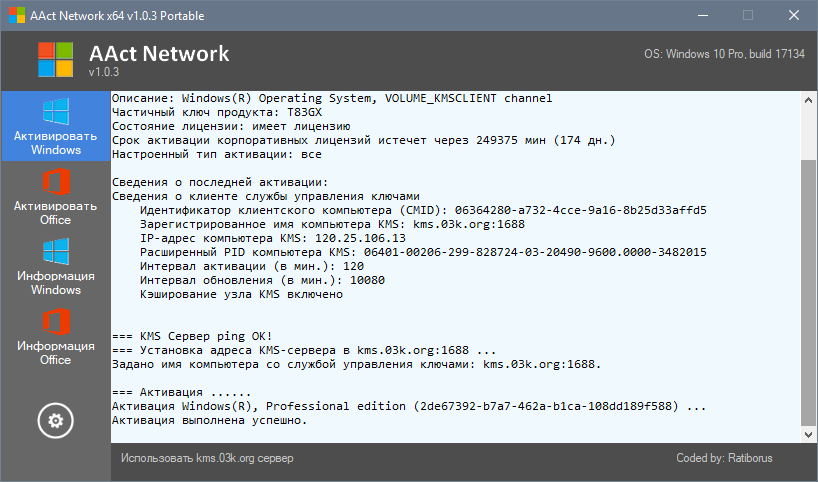This screenshot has width=818, height=482.
Task: Click the AAct Network logo in header
Action: [x=55, y=59]
